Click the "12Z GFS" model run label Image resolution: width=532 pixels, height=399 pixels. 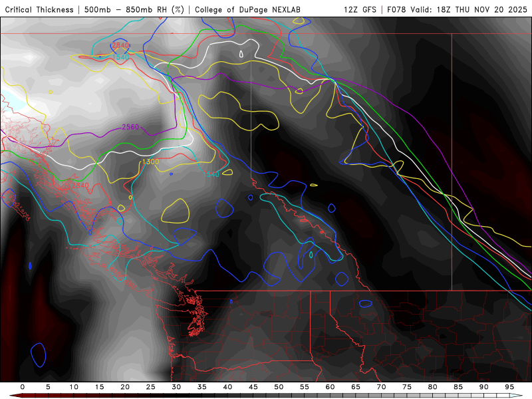[x=360, y=9]
